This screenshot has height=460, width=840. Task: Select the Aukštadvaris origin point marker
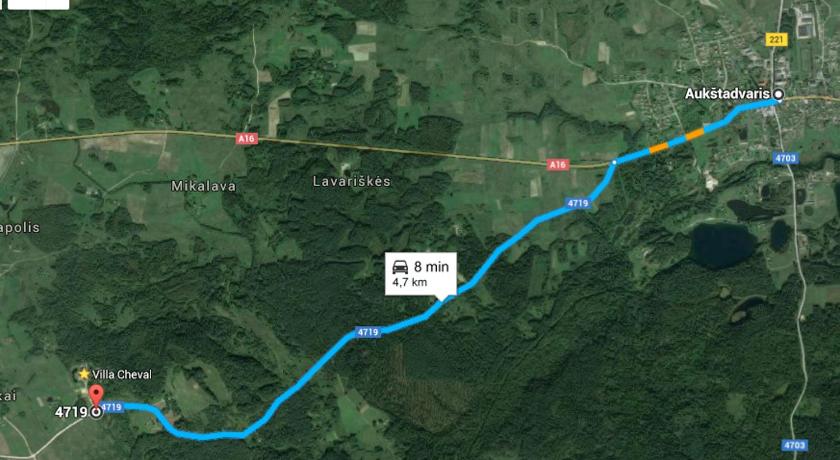point(778,94)
